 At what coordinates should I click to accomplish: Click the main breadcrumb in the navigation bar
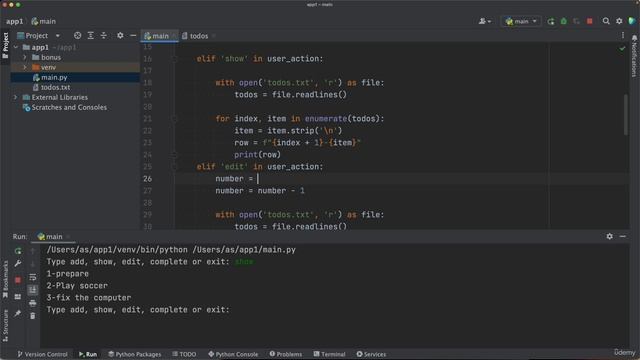tap(44, 21)
